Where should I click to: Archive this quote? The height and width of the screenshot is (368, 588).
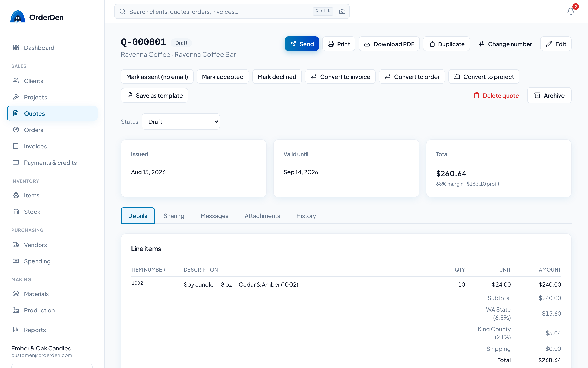click(549, 95)
